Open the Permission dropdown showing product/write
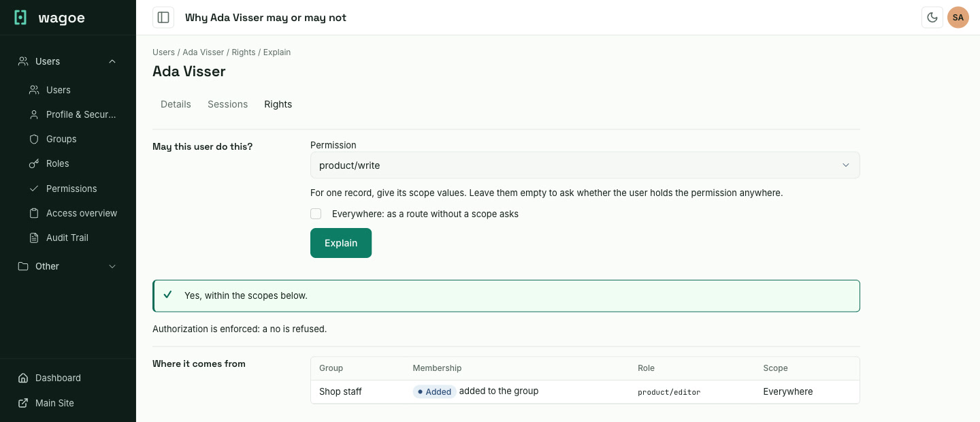980x422 pixels. coord(585,165)
